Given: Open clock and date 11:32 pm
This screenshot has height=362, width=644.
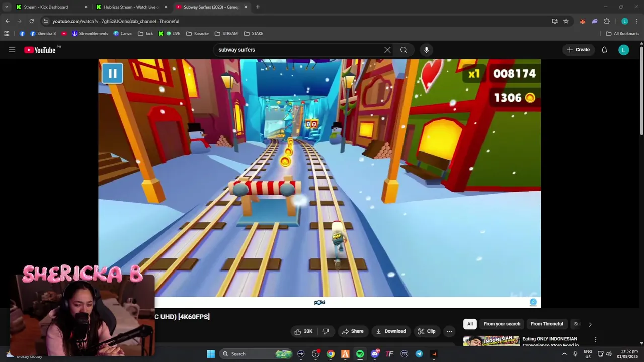Looking at the screenshot, I should [629, 354].
